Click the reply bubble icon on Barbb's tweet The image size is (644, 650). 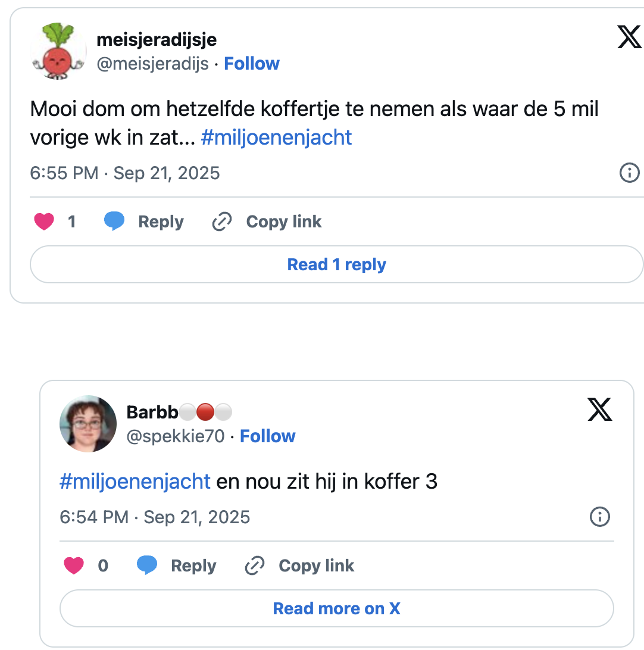[147, 565]
